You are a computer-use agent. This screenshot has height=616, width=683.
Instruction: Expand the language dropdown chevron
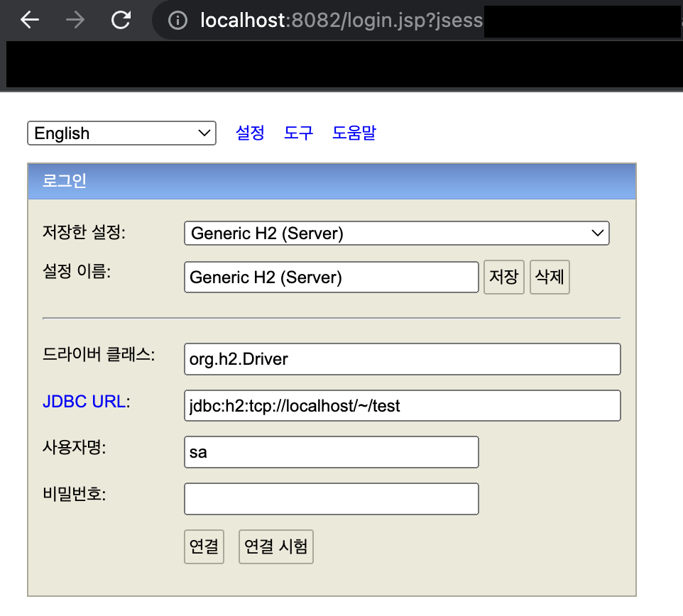(205, 133)
